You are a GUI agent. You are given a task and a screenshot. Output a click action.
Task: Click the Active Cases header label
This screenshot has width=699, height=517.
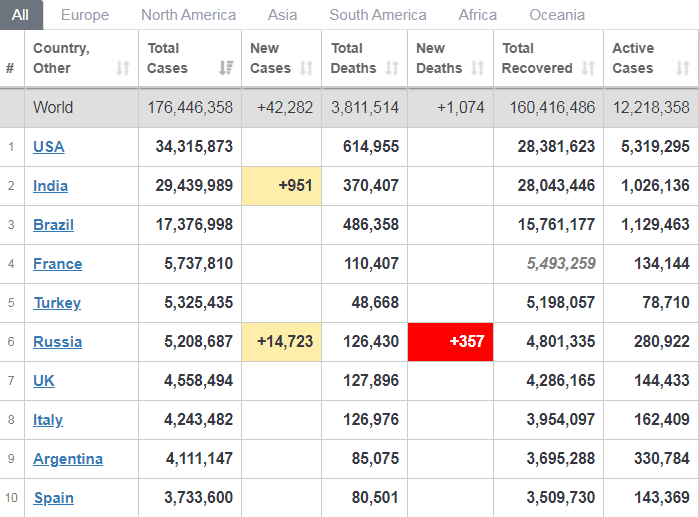point(633,58)
